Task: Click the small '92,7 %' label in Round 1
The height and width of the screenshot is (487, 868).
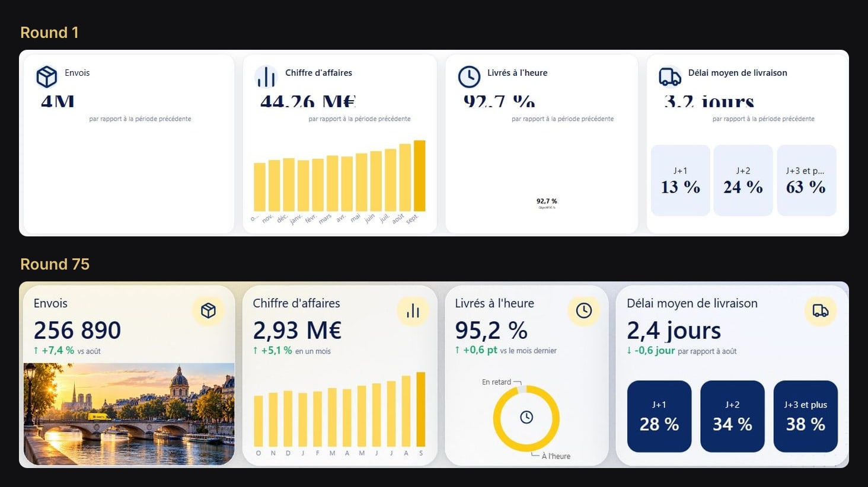Action: [547, 201]
